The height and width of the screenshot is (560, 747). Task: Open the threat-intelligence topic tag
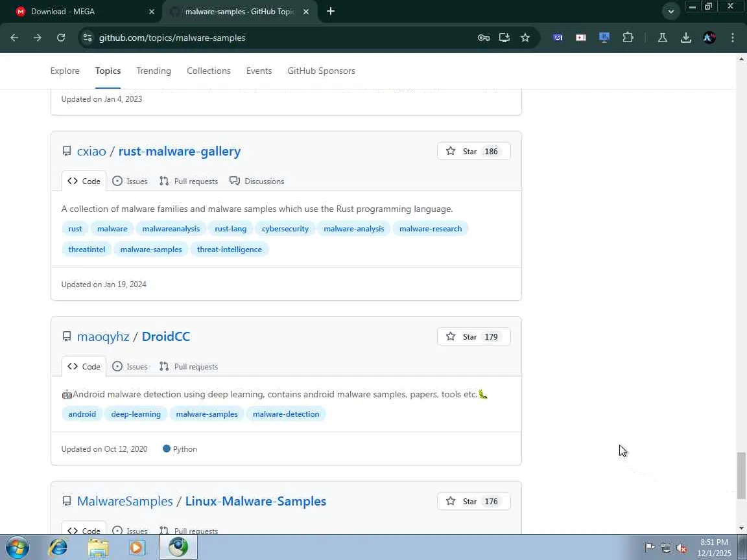(229, 250)
